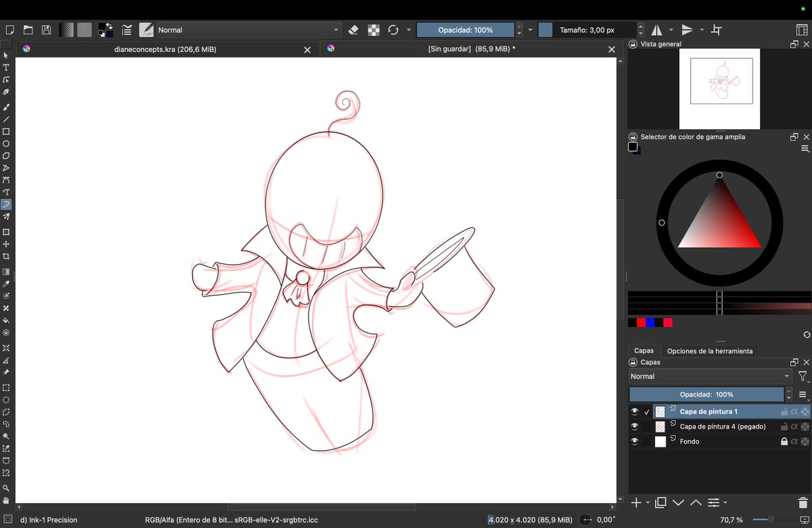Choose the Move layer tool
Image resolution: width=812 pixels, height=528 pixels.
click(x=6, y=244)
